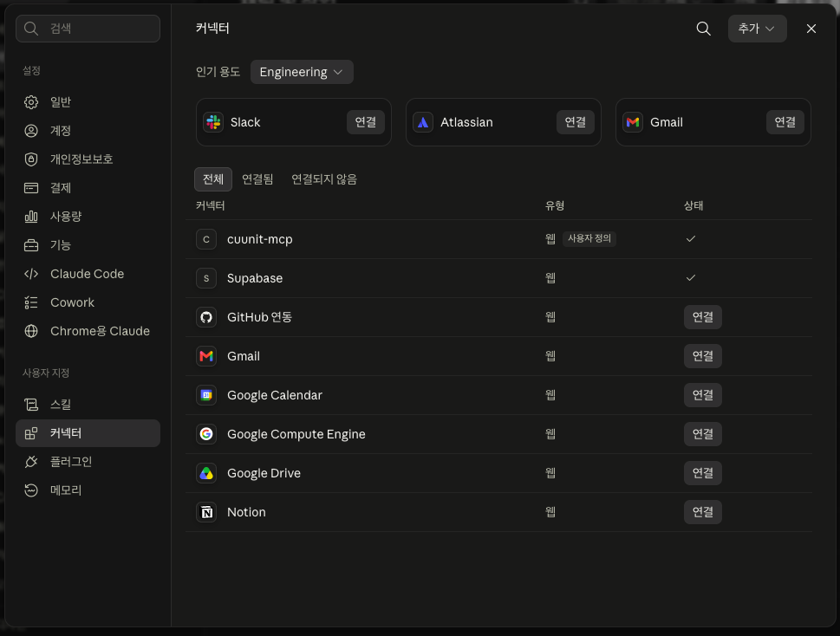The image size is (840, 636).
Task: Click the Google Compute Engine icon
Action: tap(206, 434)
